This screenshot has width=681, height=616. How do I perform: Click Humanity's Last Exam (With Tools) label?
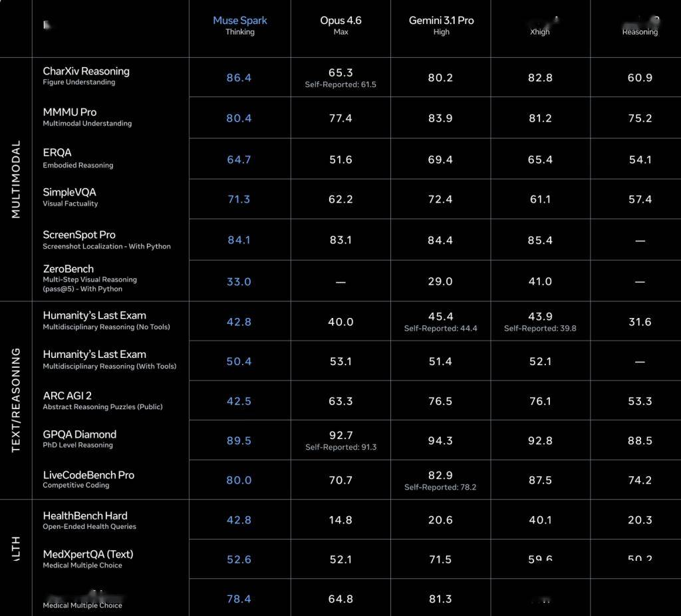click(94, 355)
